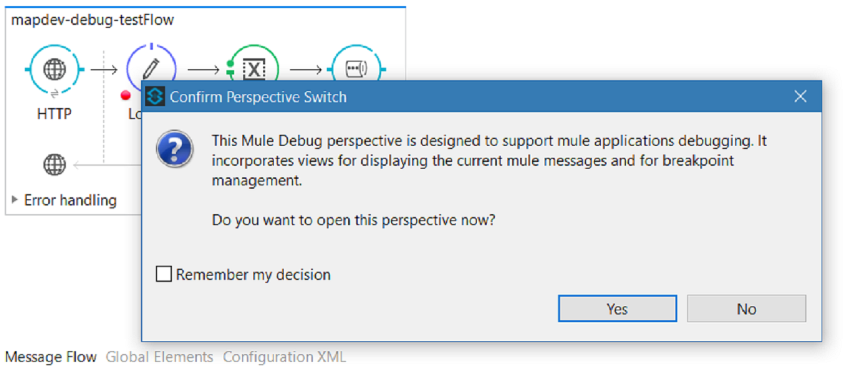Screen dimensions: 868x368
Task: Select the Logger pencil component icon
Action: click(151, 67)
